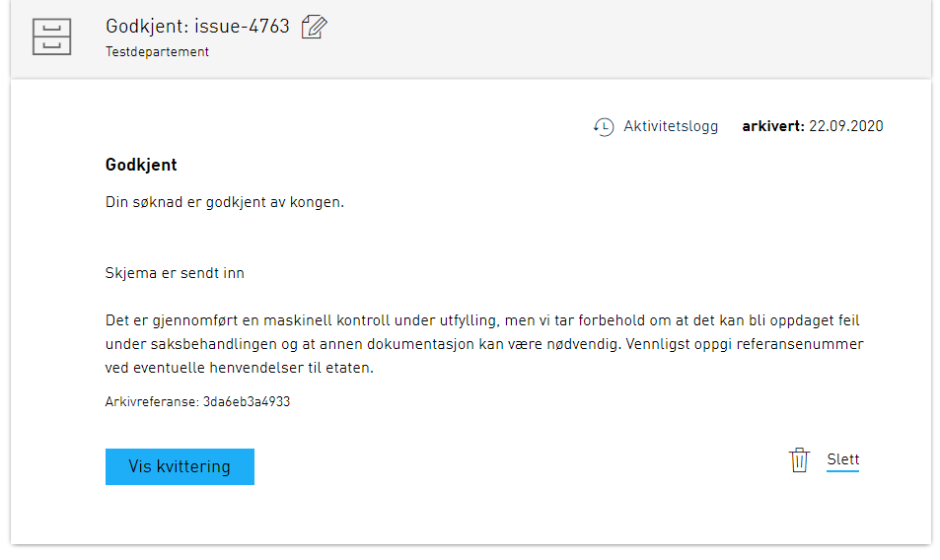Click the archived date 22.09.2020
Viewport: 940px width, 560px height.
[x=845, y=126]
